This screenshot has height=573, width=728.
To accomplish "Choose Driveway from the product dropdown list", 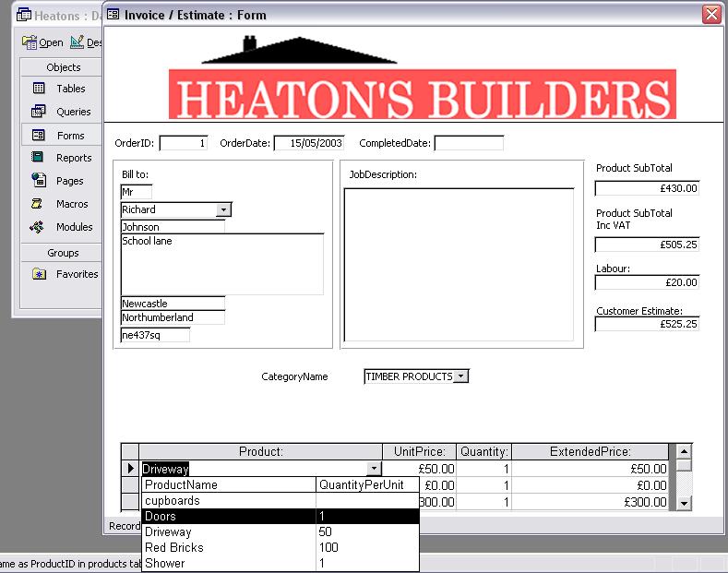I will coord(280,531).
